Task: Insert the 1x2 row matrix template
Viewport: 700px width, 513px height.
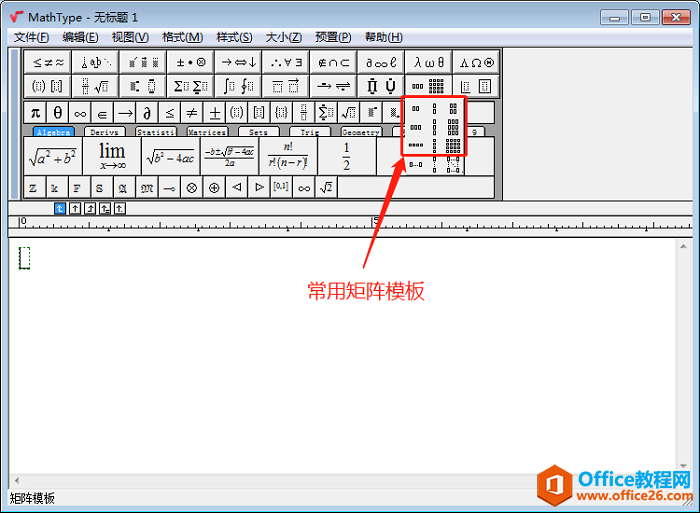Action: click(x=416, y=108)
